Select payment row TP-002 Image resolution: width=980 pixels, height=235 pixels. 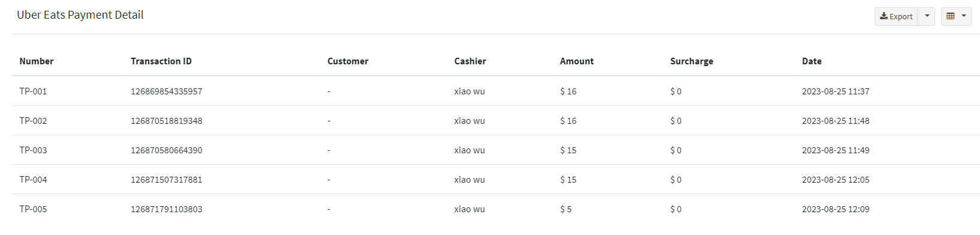[x=496, y=121]
